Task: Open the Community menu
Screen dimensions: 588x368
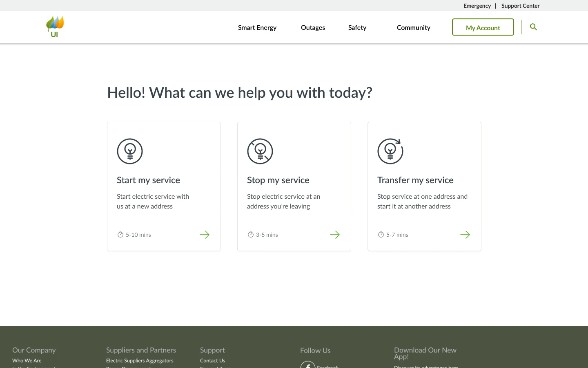Action: tap(414, 27)
